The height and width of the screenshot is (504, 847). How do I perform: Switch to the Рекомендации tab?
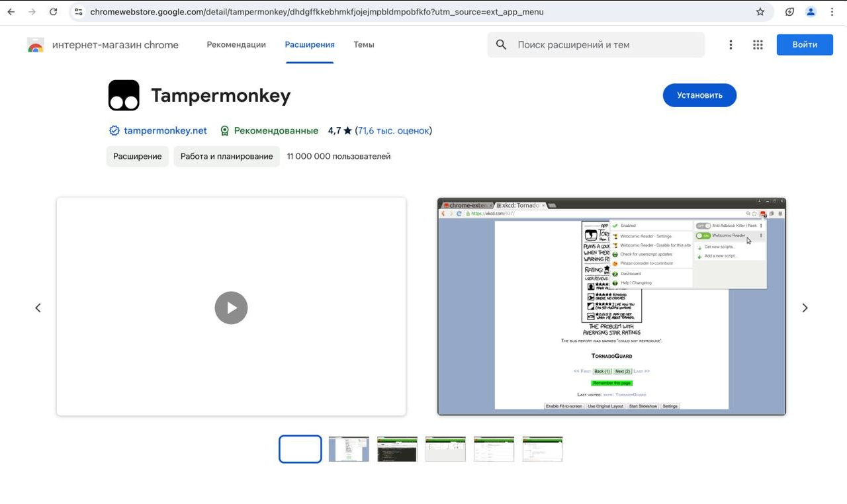point(236,45)
